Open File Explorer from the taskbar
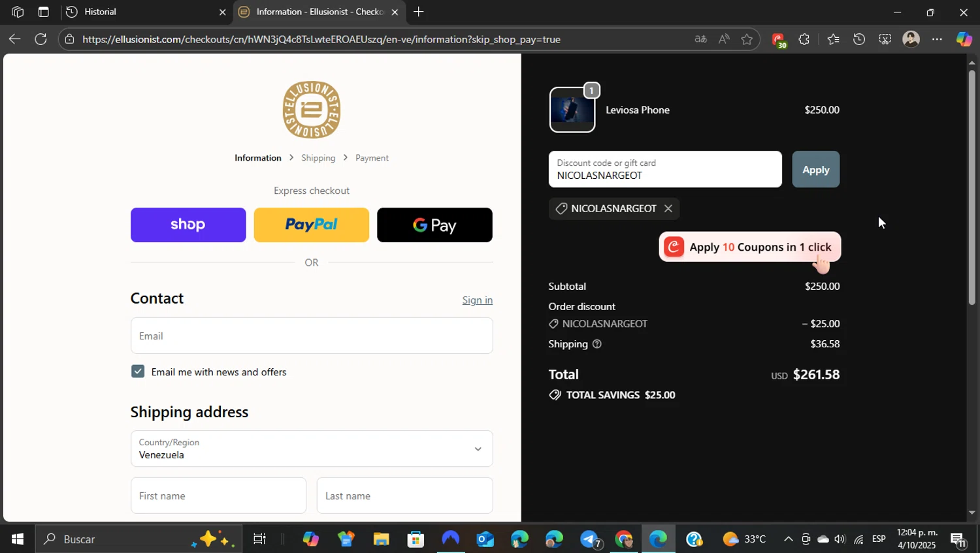The width and height of the screenshot is (980, 553). (x=381, y=539)
